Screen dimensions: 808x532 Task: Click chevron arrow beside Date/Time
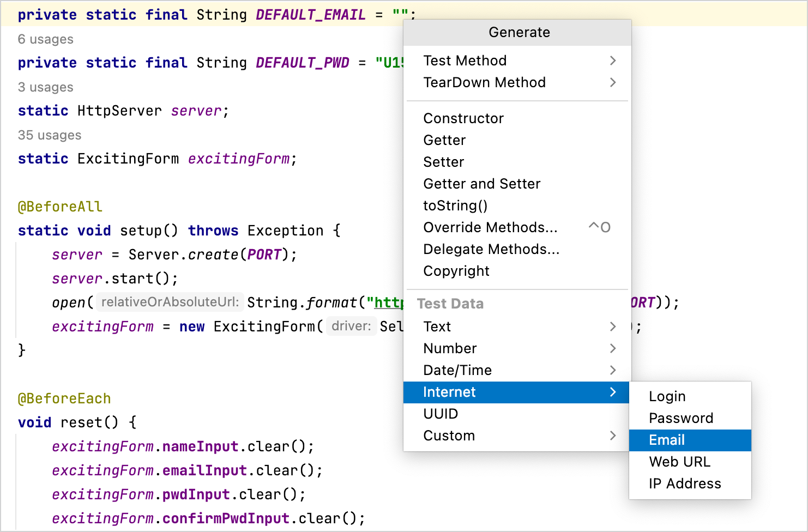pyautogui.click(x=613, y=370)
